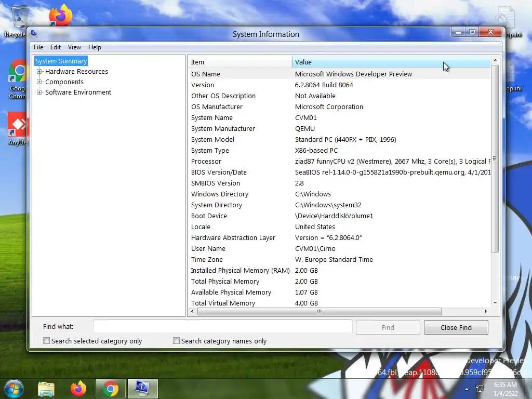The width and height of the screenshot is (532, 399).
Task: Select the Components tree item
Action: click(x=64, y=82)
